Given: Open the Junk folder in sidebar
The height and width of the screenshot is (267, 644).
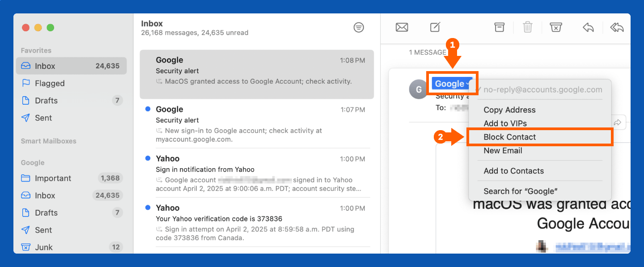Looking at the screenshot, I should tap(44, 247).
